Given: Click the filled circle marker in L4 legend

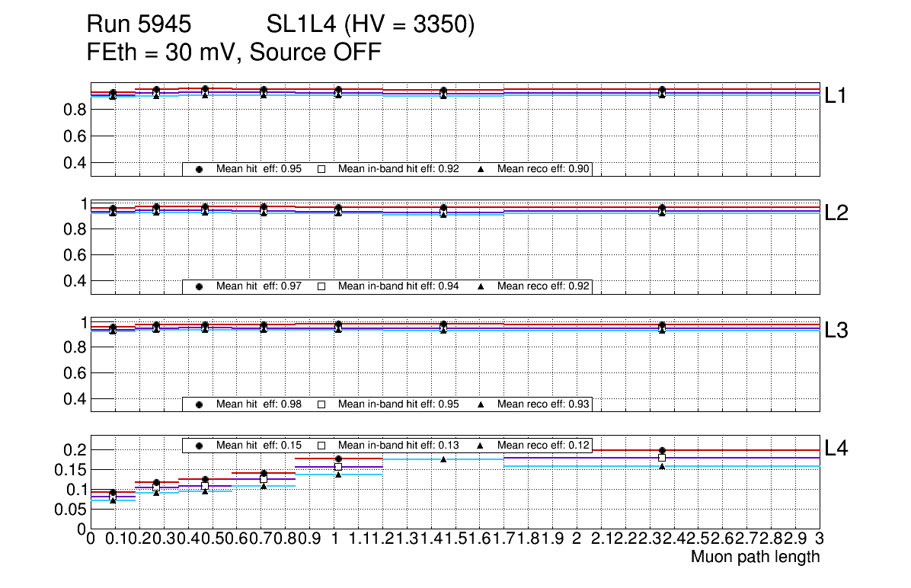Looking at the screenshot, I should [x=200, y=445].
